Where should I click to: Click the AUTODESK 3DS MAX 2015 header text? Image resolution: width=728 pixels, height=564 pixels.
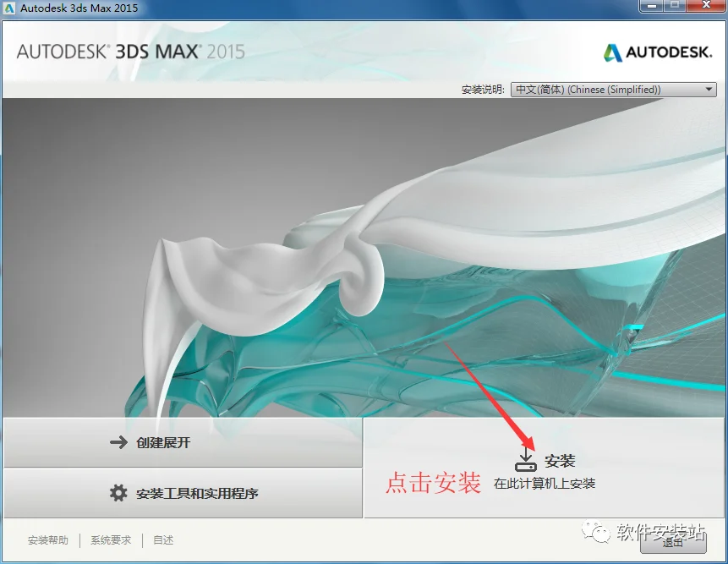coord(131,52)
